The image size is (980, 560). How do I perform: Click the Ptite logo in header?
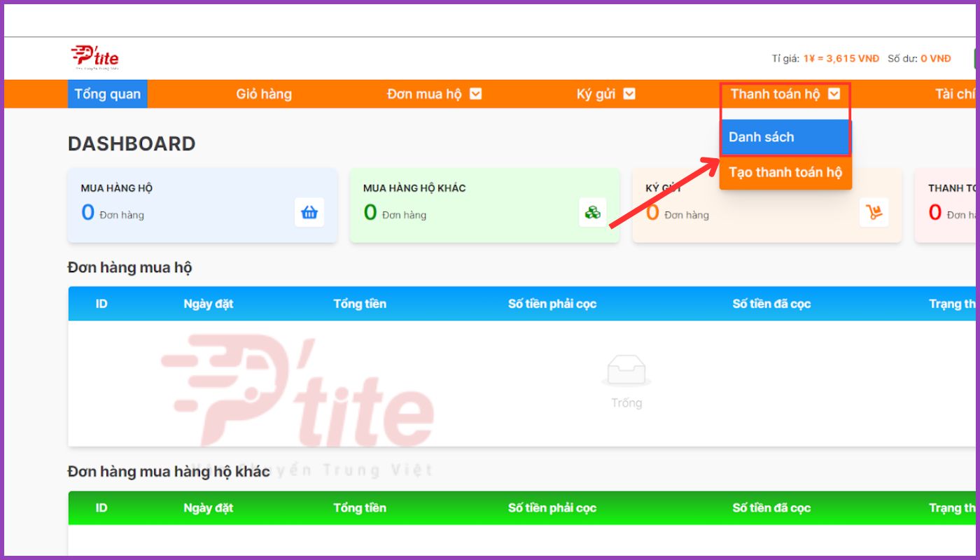[x=94, y=57]
